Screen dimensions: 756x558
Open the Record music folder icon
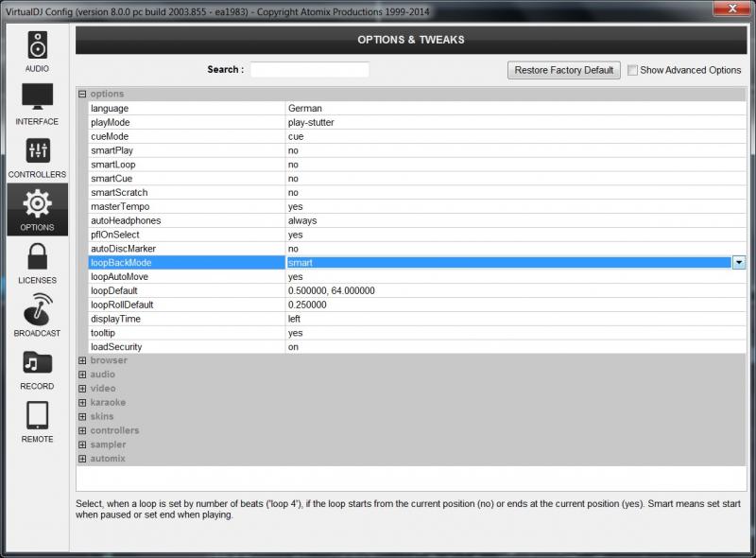37,362
